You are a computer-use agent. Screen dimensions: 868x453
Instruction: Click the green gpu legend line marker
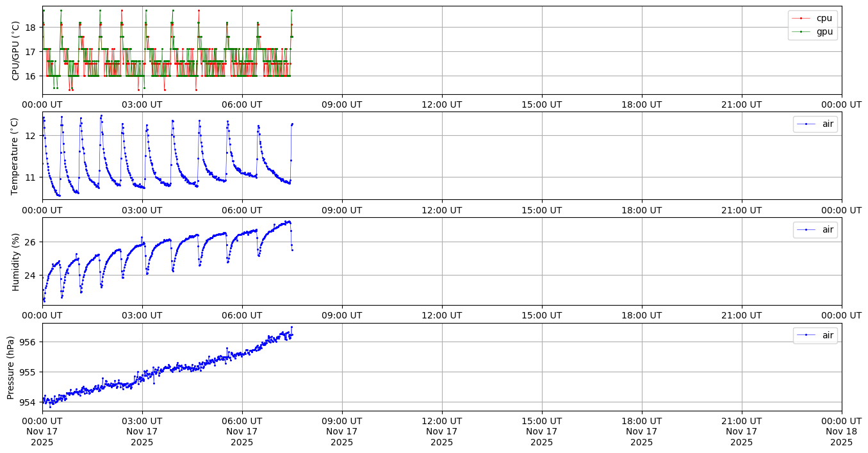(801, 31)
